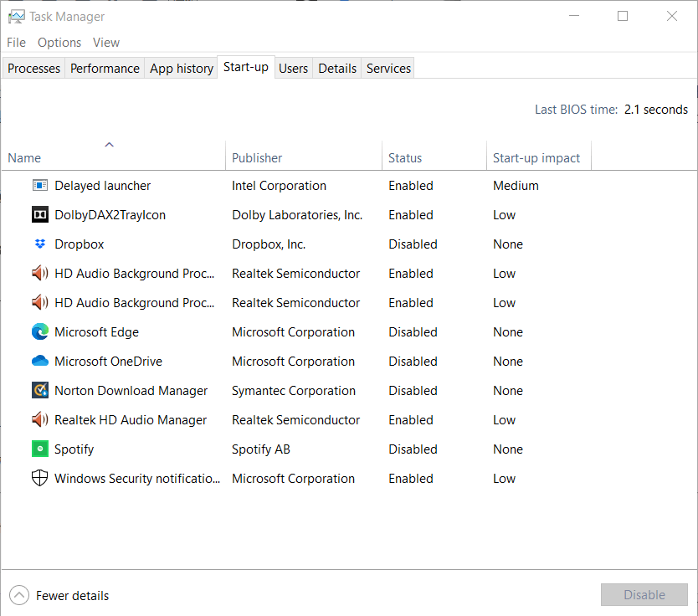Sort by the Name column header
The height and width of the screenshot is (616, 698).
(114, 157)
